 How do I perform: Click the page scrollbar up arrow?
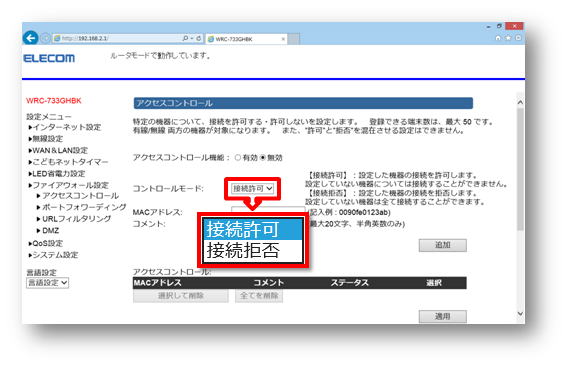click(520, 102)
